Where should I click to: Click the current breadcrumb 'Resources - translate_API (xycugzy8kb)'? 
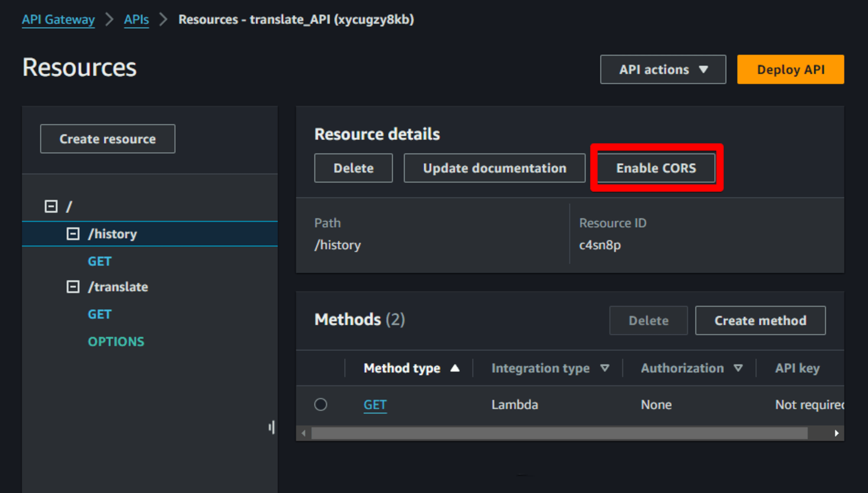296,20
